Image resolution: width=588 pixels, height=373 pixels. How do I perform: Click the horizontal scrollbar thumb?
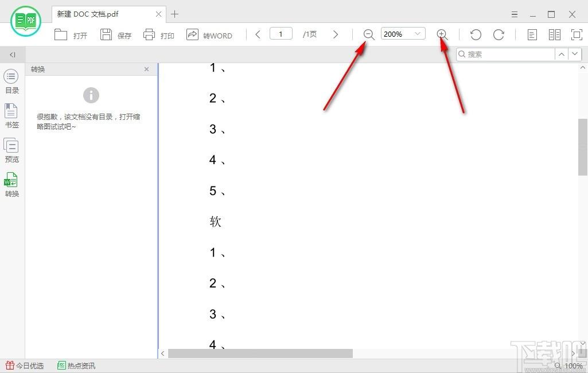tap(260, 353)
